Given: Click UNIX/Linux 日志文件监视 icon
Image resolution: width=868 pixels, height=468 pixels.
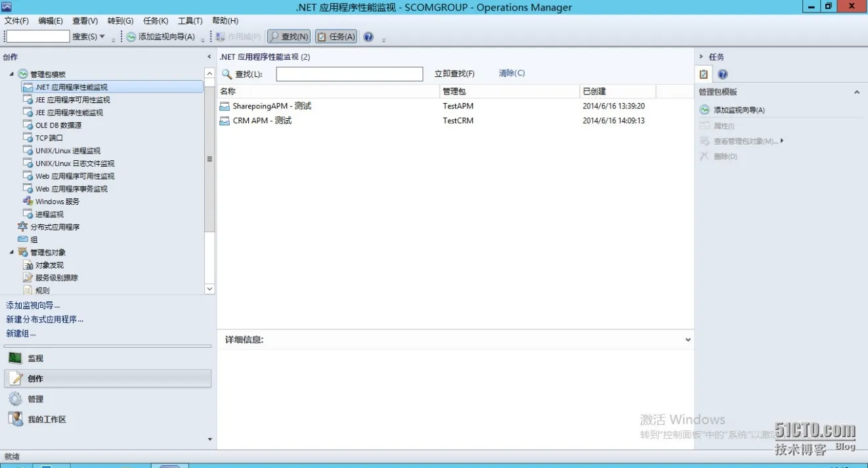Looking at the screenshot, I should [28, 163].
